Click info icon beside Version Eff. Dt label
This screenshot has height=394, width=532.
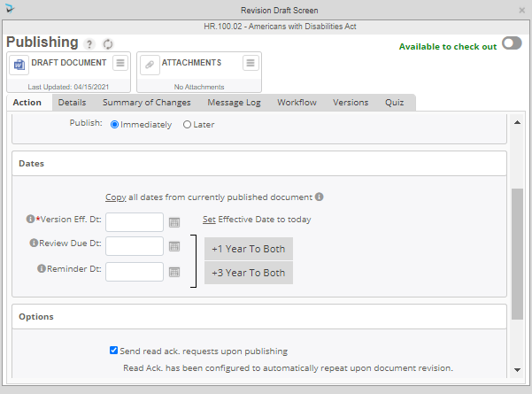coord(30,219)
